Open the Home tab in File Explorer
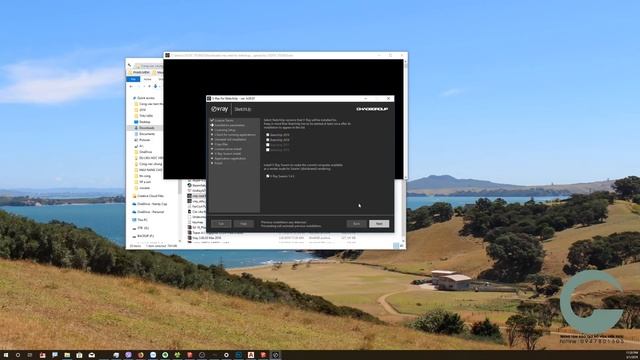 (147, 79)
